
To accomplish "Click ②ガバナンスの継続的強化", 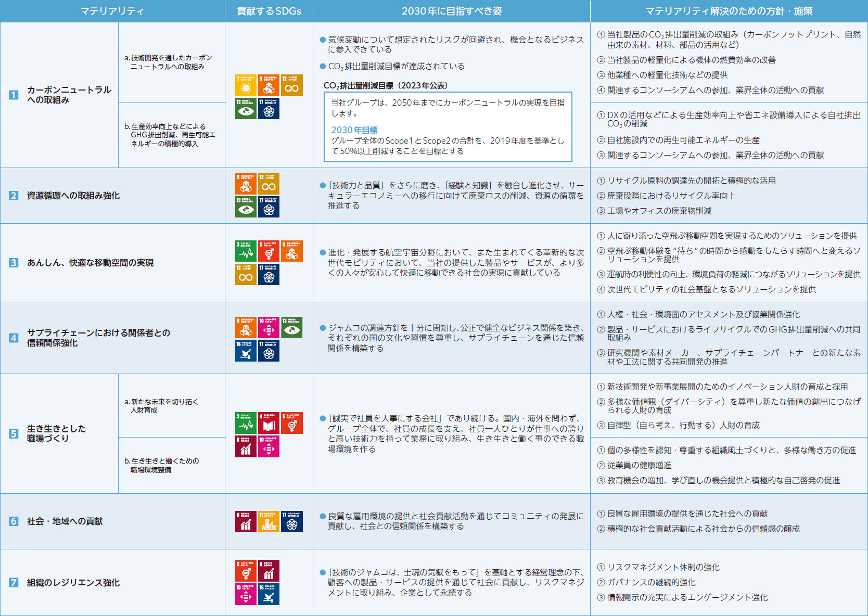I will (646, 582).
